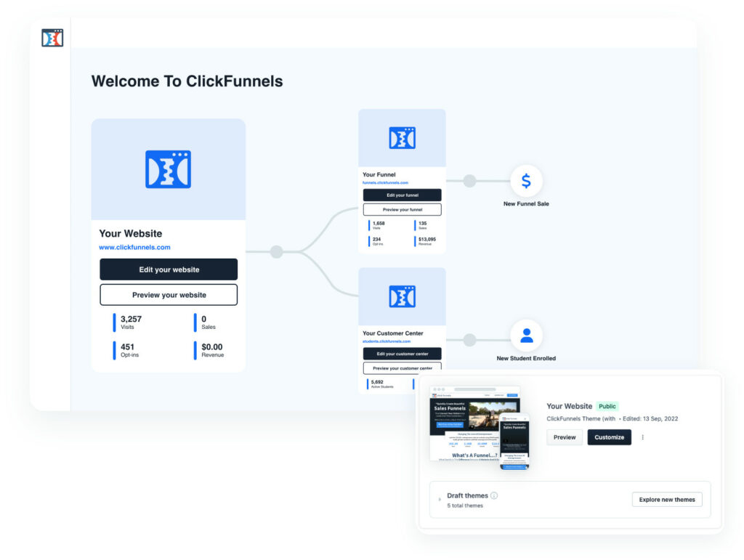The height and width of the screenshot is (560, 744).
Task: Click the large logo on Your Website card
Action: [168, 169]
